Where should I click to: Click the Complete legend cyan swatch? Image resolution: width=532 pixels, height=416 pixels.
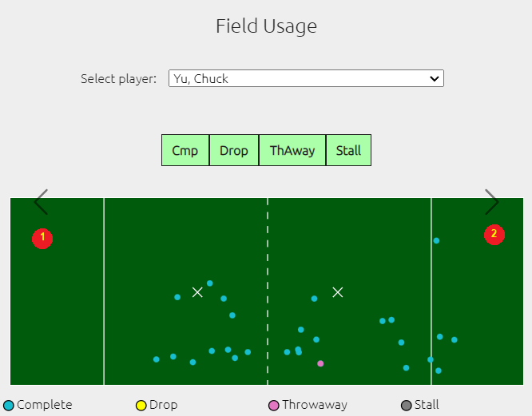pyautogui.click(x=9, y=406)
